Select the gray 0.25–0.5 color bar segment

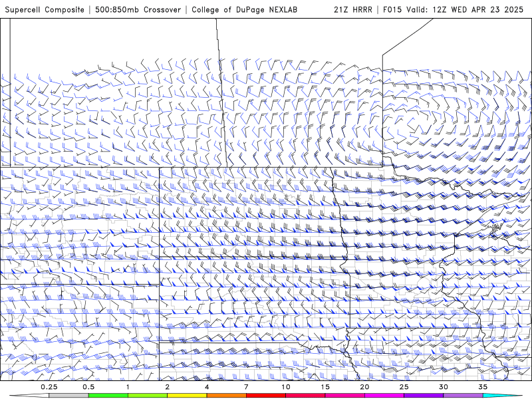[x=68, y=396]
